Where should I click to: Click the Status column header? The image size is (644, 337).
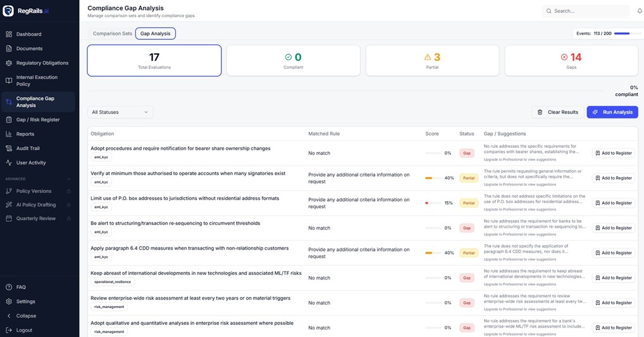[467, 134]
